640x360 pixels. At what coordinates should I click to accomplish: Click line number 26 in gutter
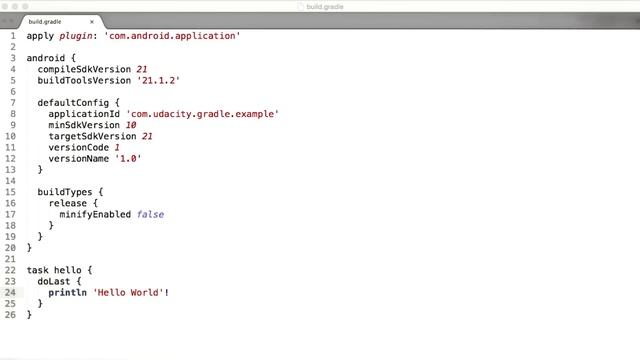10,315
